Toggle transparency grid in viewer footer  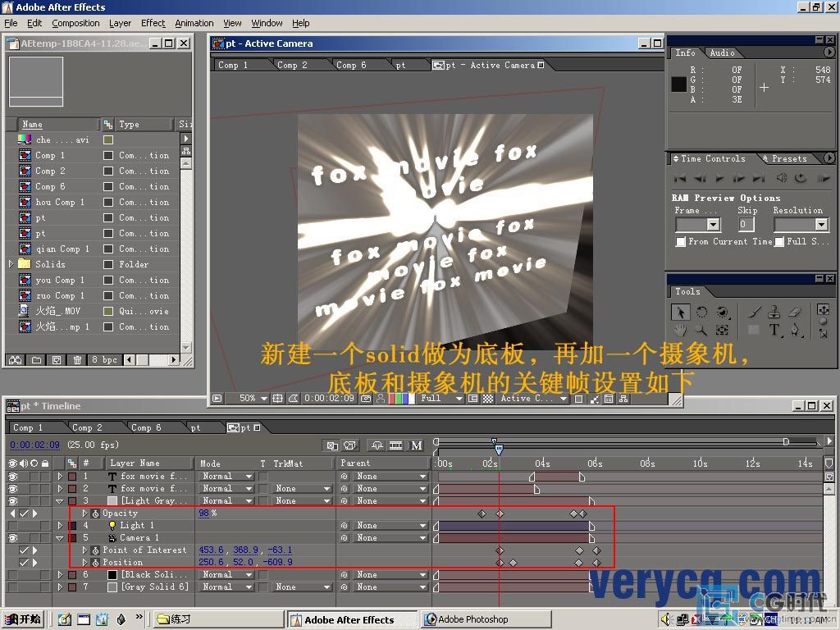[x=487, y=399]
